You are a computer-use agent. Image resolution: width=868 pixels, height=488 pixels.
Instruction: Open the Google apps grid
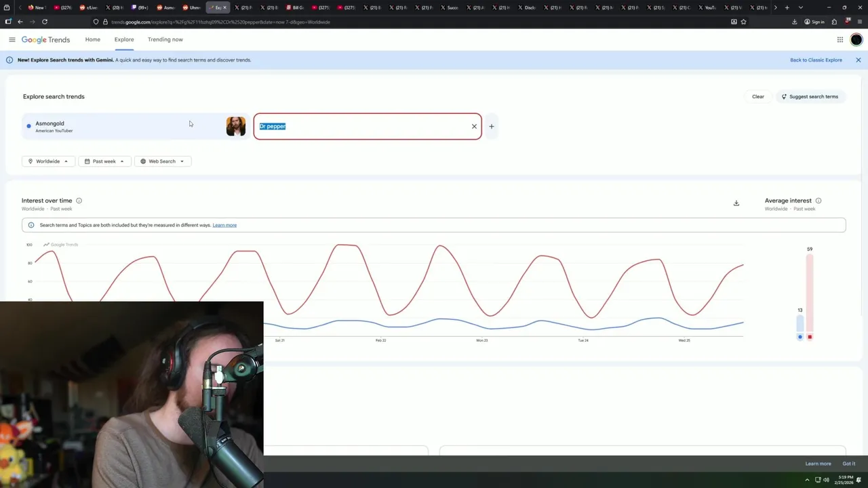(840, 39)
